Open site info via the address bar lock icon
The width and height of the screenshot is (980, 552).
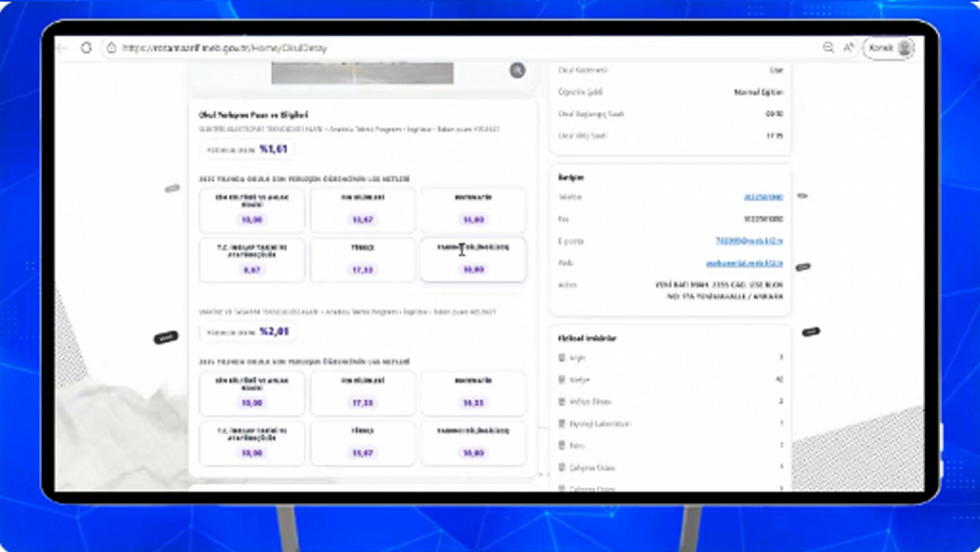[111, 48]
